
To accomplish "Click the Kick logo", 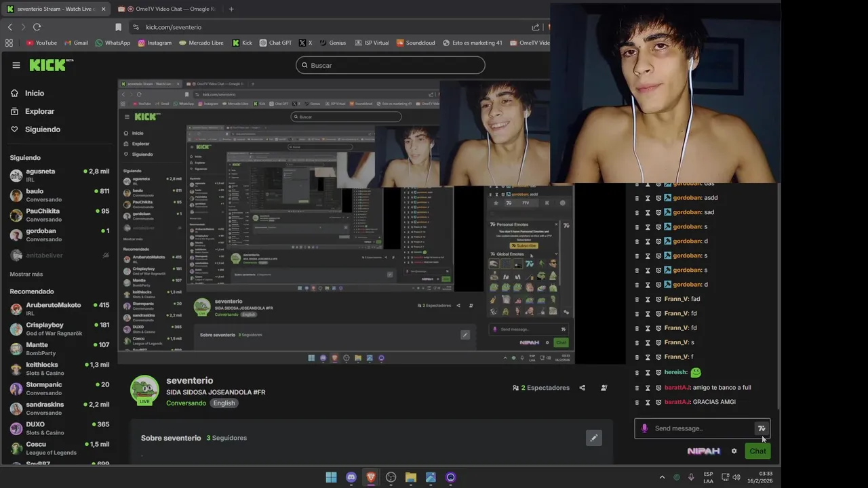I will point(52,65).
